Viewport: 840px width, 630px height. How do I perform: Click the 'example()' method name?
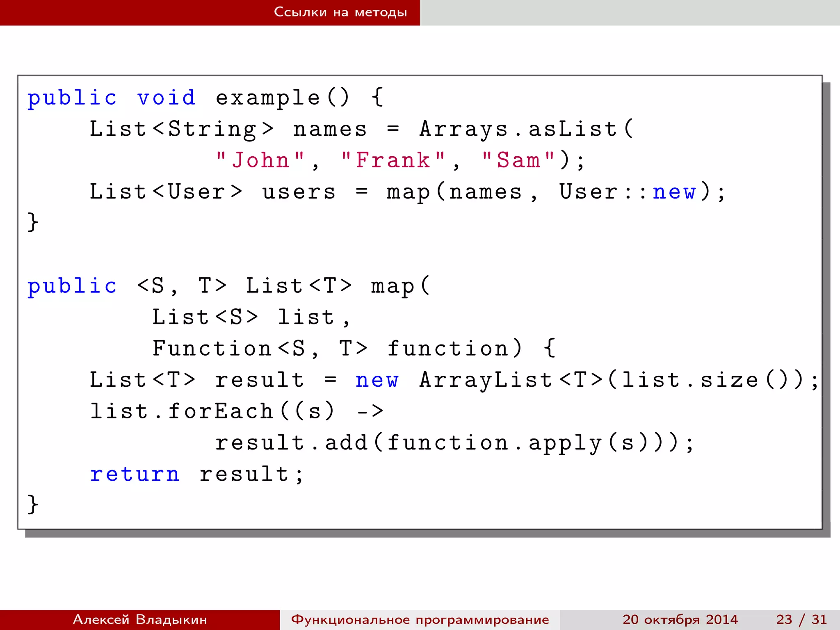282,98
